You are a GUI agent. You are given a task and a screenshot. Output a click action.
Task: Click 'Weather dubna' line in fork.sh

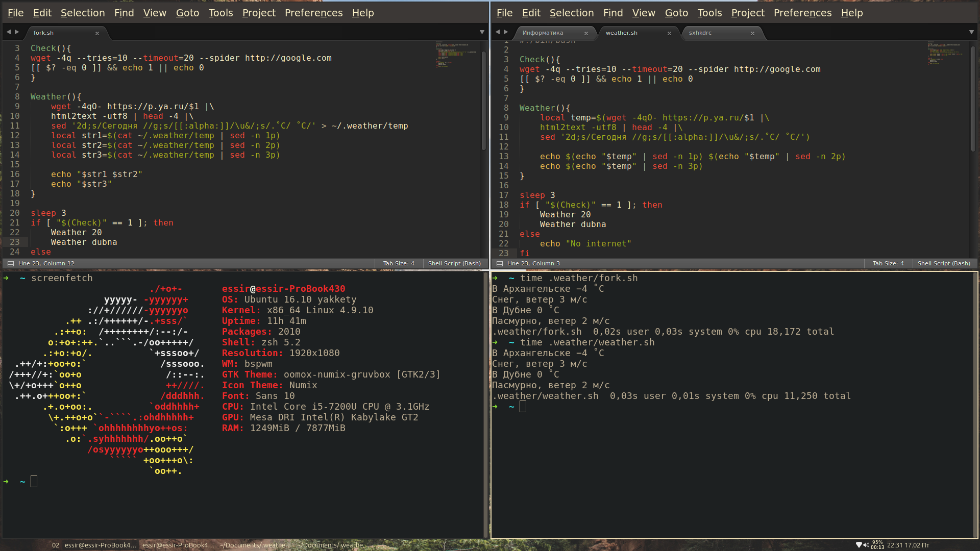coord(84,242)
